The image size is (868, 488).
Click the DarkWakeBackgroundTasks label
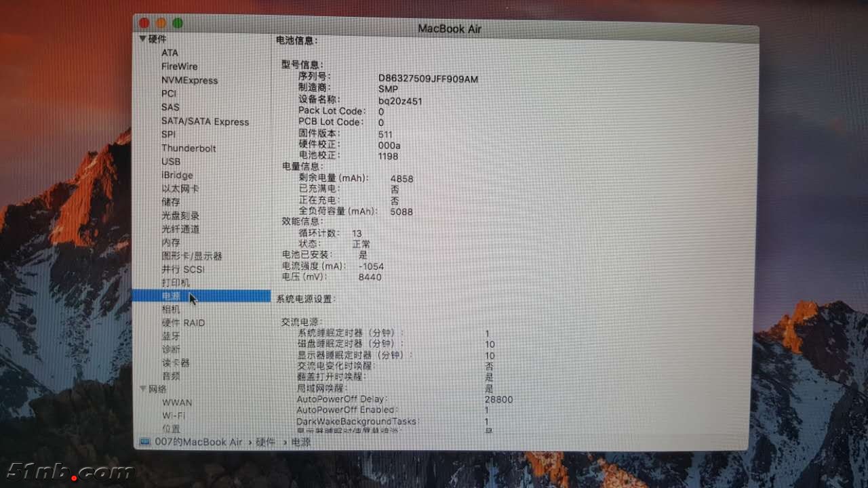[x=357, y=422]
